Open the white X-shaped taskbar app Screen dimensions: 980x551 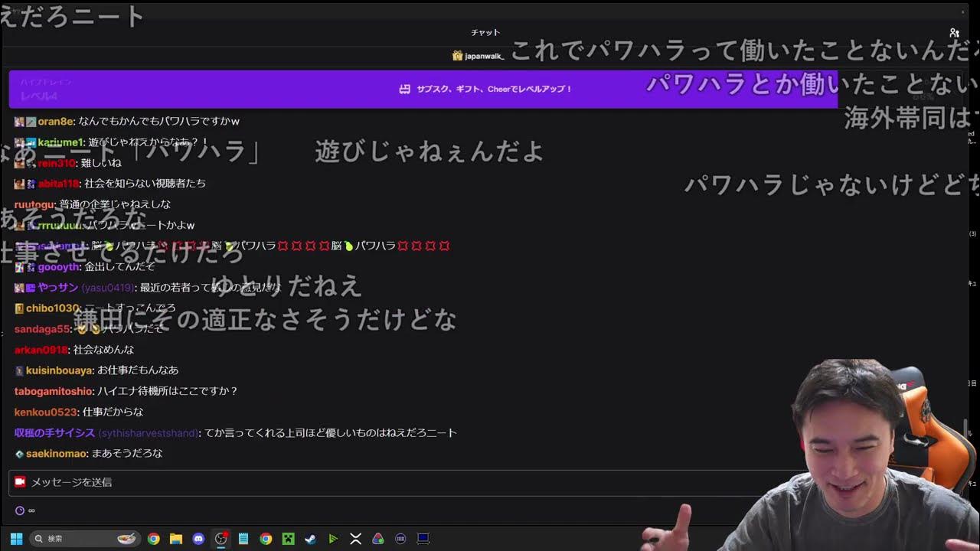coord(355,539)
